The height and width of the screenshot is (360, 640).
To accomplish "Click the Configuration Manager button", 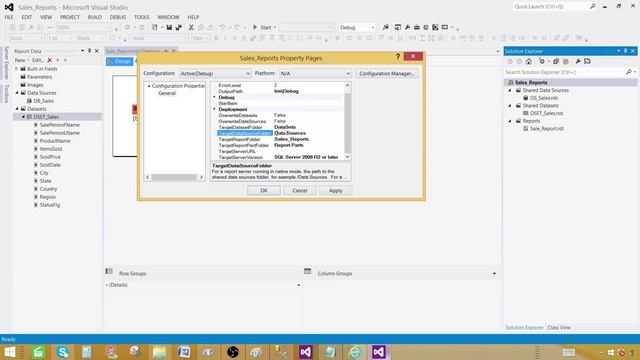I will pos(387,73).
